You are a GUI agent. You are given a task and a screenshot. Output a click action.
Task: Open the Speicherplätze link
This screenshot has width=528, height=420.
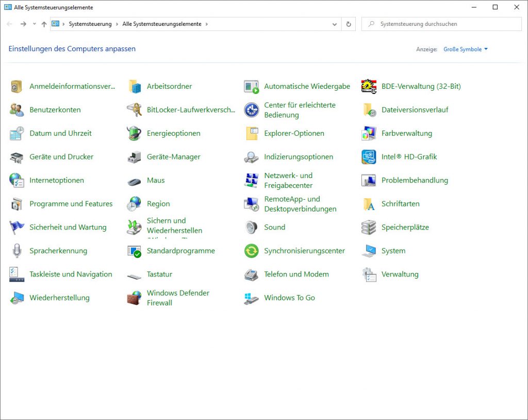coord(405,228)
